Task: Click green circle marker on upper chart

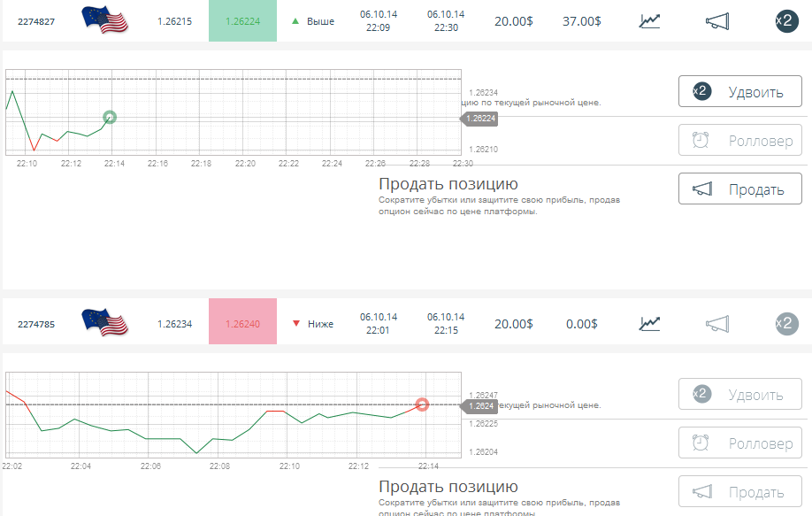Action: [110, 117]
